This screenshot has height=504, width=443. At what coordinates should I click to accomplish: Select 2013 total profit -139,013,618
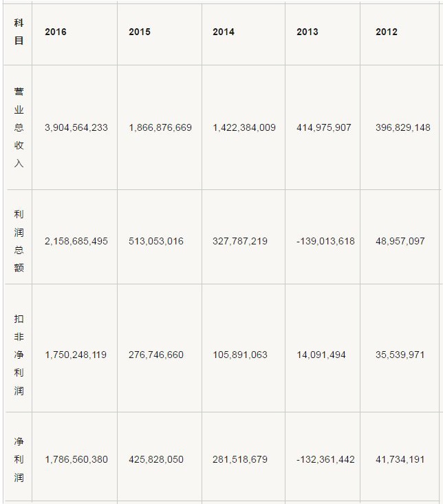pos(325,241)
